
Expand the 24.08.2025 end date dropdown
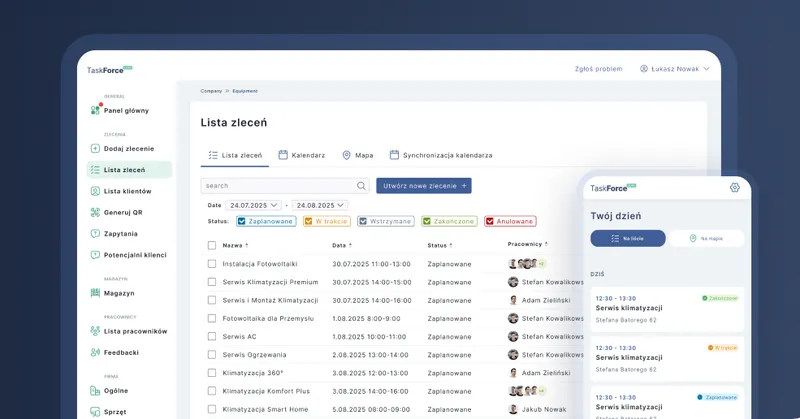(320, 205)
